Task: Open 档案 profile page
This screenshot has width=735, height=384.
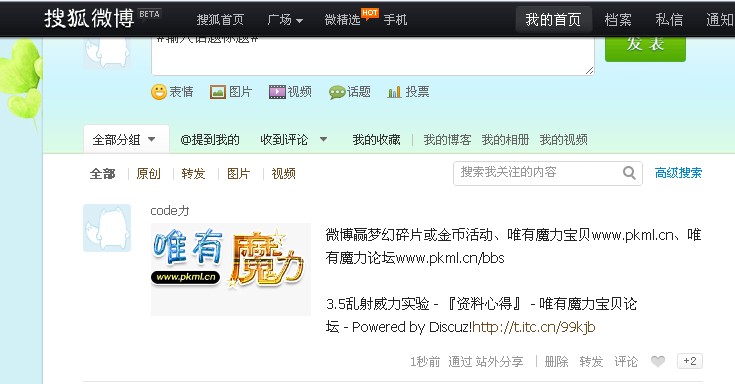Action: pos(618,20)
